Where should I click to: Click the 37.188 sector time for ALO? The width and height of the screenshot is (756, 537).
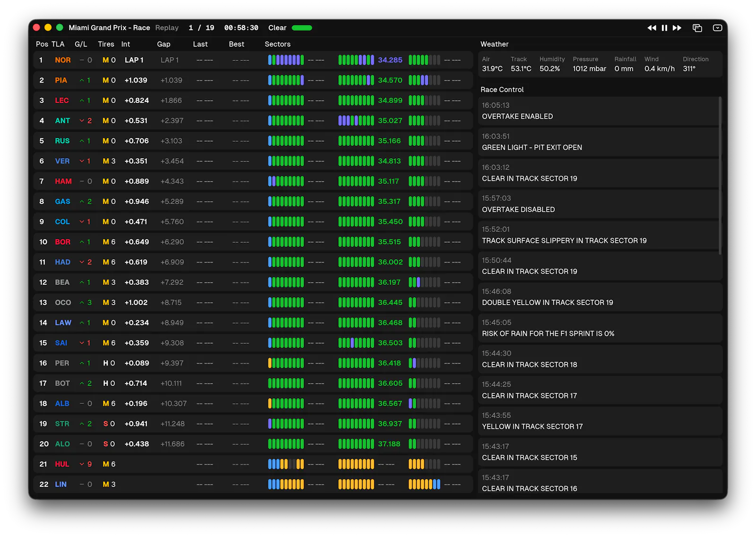coord(389,444)
